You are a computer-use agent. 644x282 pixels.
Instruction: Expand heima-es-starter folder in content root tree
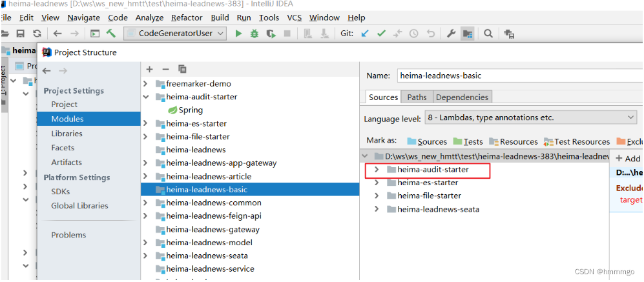377,182
